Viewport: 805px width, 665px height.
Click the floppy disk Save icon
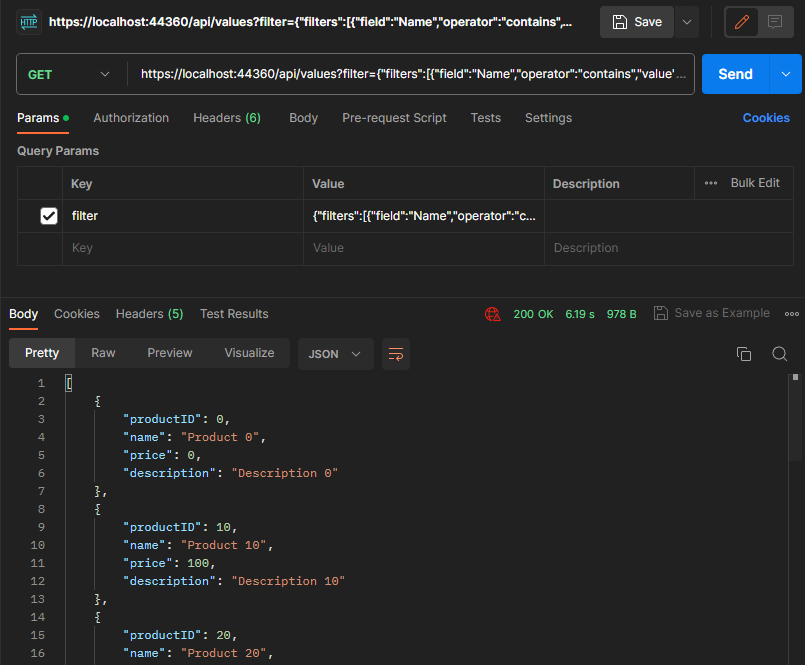click(x=620, y=22)
